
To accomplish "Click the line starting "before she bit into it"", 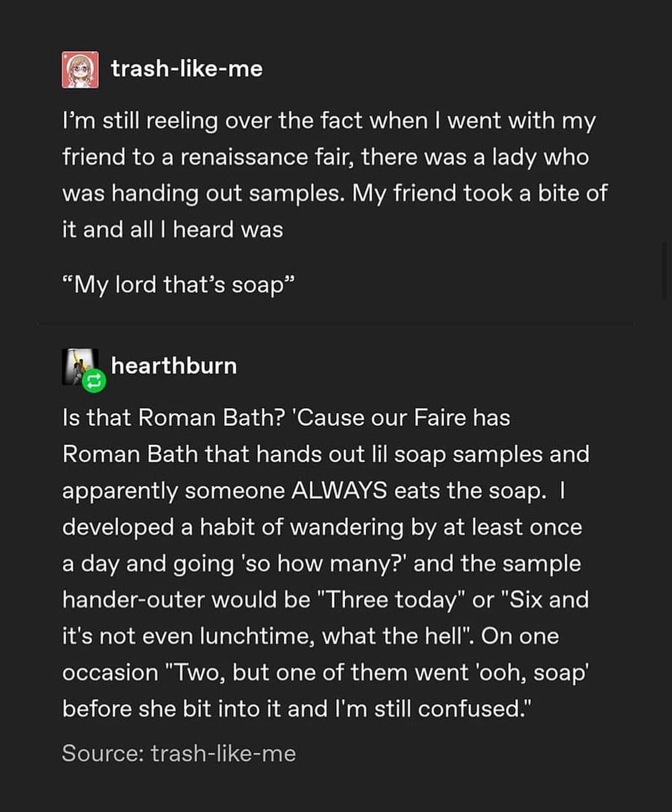I will pos(292,708).
